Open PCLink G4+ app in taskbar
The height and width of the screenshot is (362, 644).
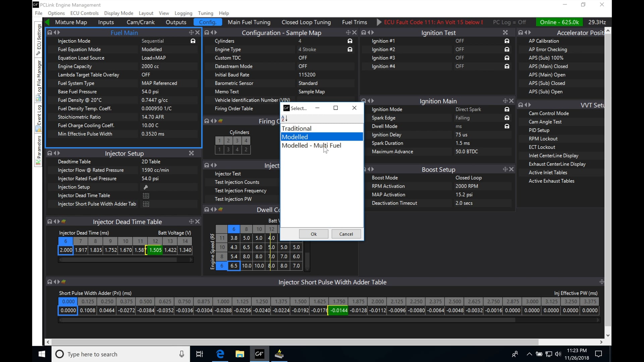click(x=259, y=354)
